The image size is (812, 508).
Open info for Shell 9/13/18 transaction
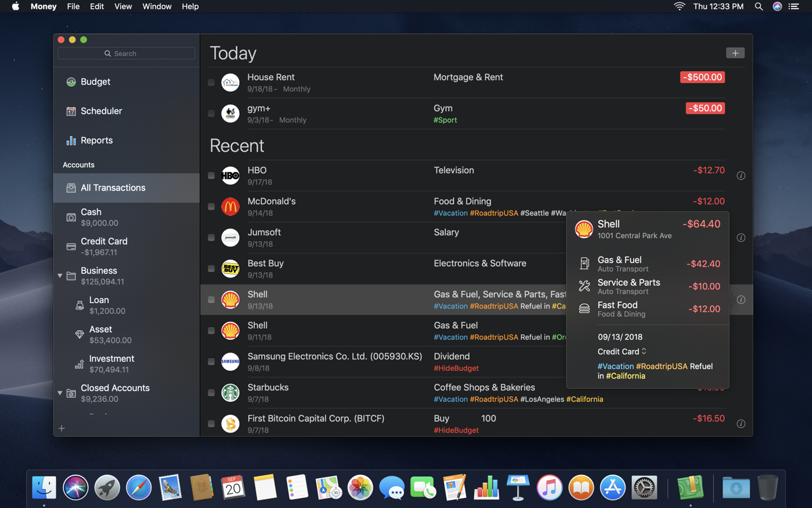point(741,300)
